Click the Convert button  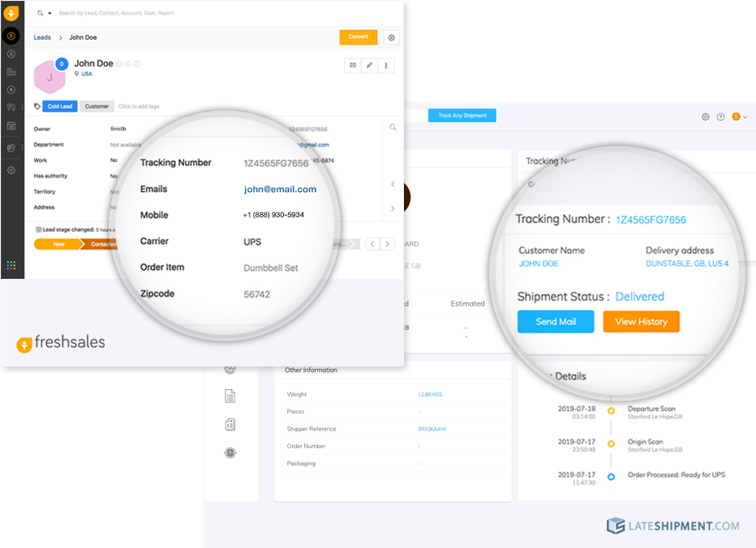click(x=359, y=37)
